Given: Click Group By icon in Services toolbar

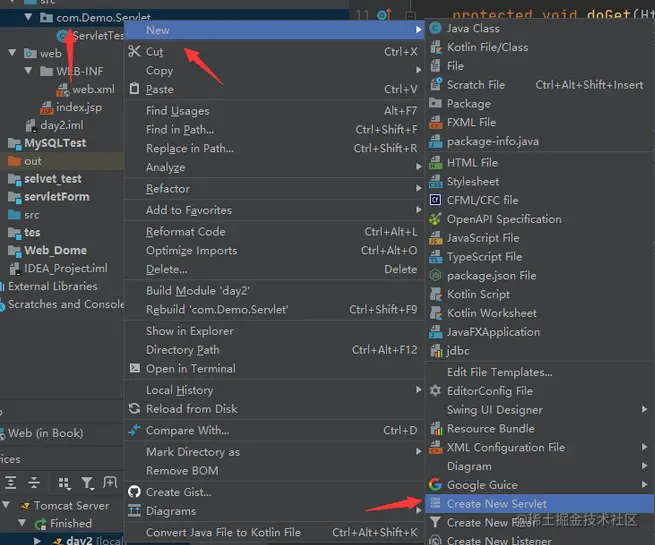Looking at the screenshot, I should click(64, 483).
